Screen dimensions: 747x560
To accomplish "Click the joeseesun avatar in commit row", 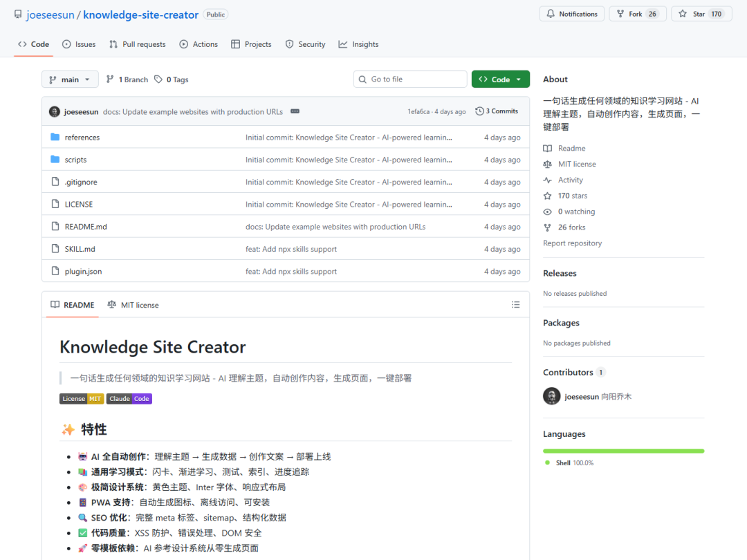I will 55,112.
